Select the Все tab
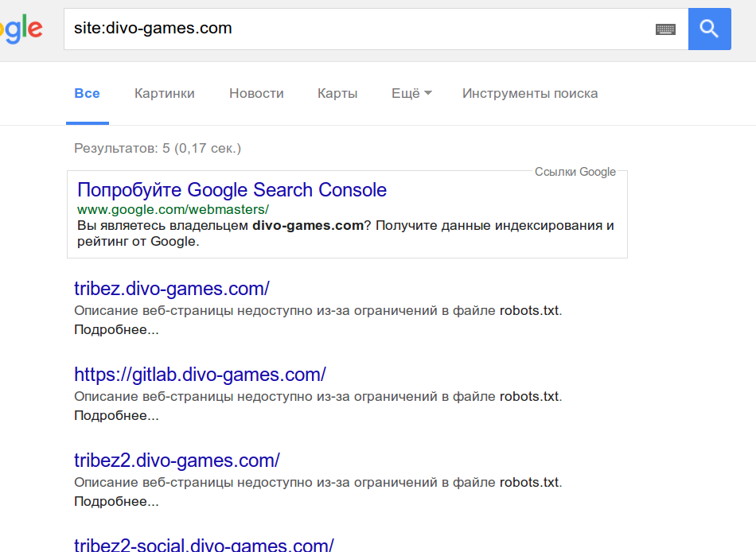756x552 pixels. pos(88,93)
